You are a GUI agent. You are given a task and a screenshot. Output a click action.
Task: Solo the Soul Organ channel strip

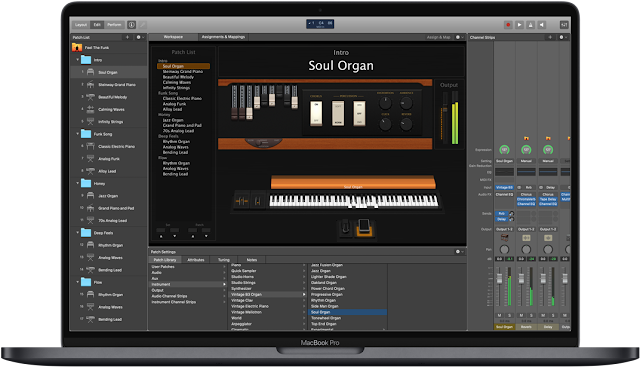click(x=509, y=315)
